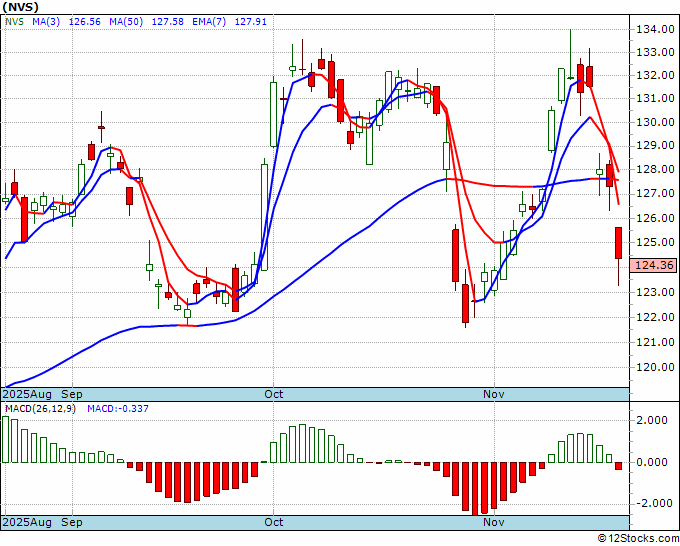Click the Oct label on MACD axis
Viewport: 680px width, 546px height.
[274, 522]
